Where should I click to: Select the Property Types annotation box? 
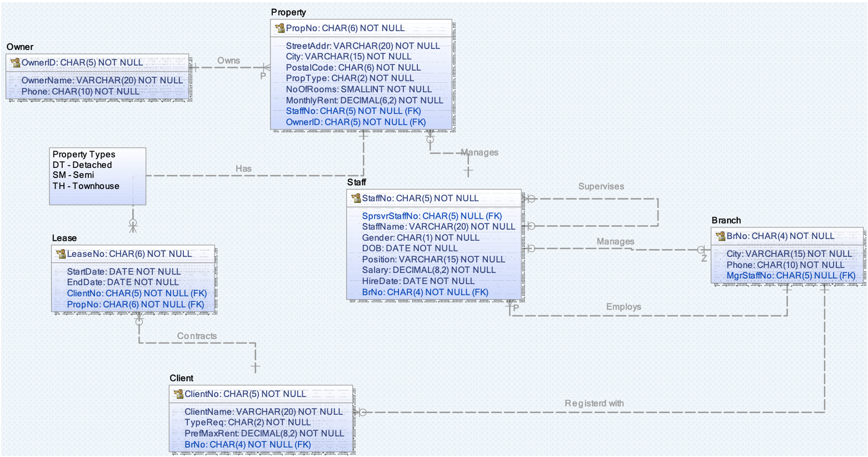97,176
